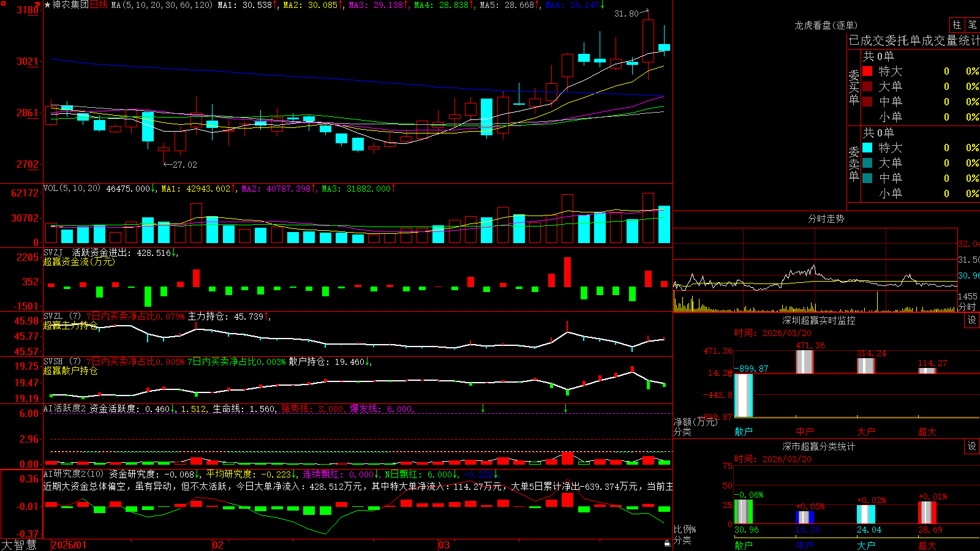980x551 pixels.
Task: Click the 中户 471.36 bar in 实时监控
Action: pyautogui.click(x=805, y=362)
